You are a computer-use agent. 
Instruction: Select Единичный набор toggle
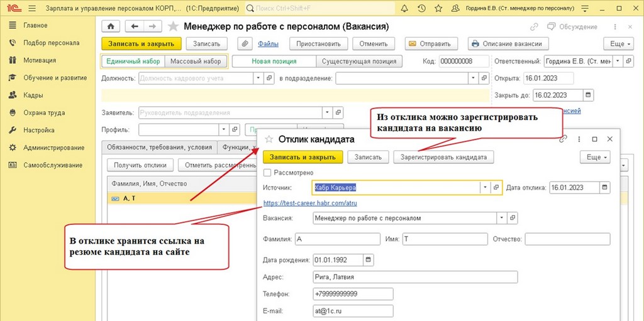coord(133,61)
